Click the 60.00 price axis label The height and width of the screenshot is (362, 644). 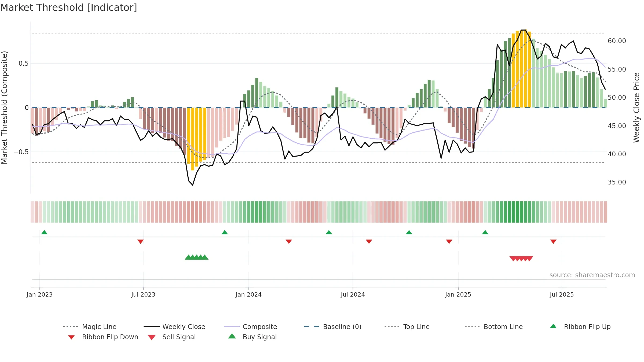click(x=617, y=41)
